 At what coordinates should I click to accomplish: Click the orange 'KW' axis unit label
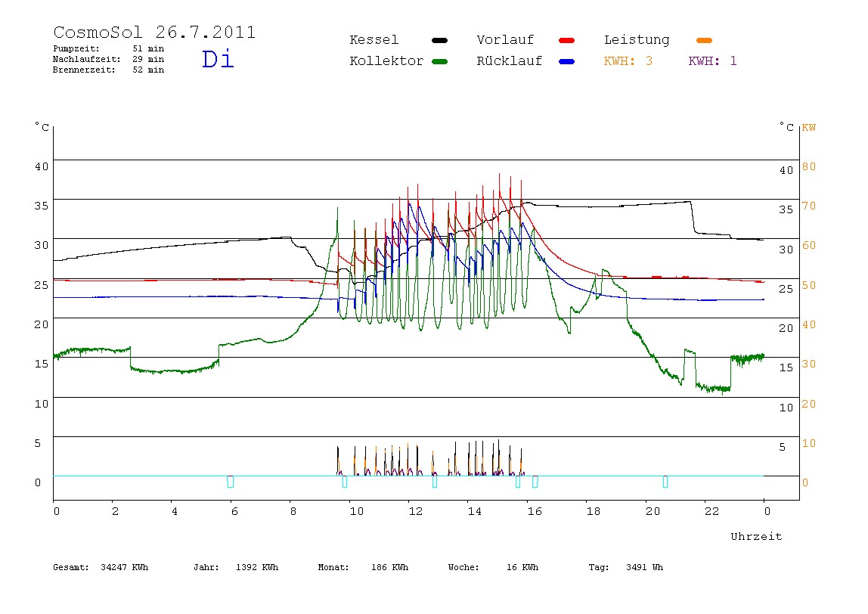809,128
